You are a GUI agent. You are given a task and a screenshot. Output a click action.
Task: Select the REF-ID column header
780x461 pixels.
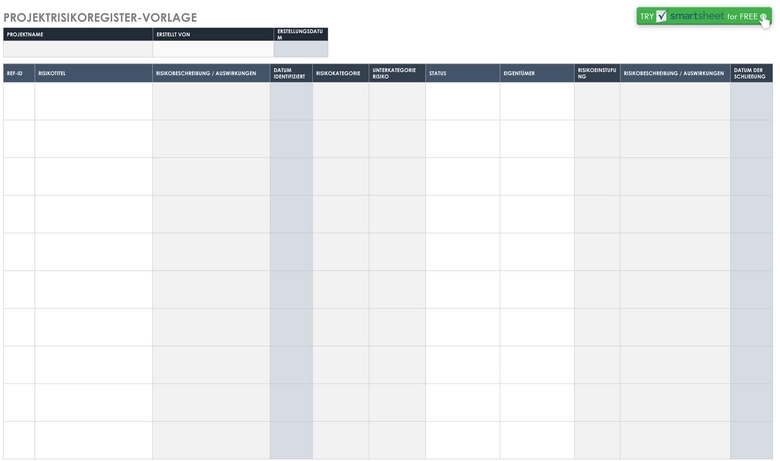19,73
